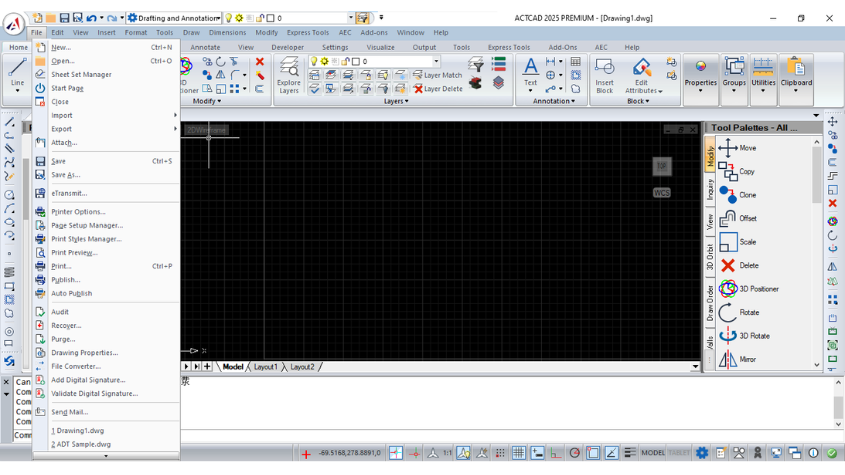Click the WCS coordinate system button
845x475 pixels.
pyautogui.click(x=662, y=193)
